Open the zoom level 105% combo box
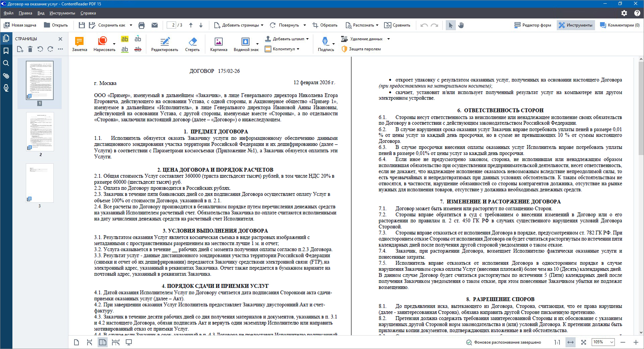 [x=603, y=342]
